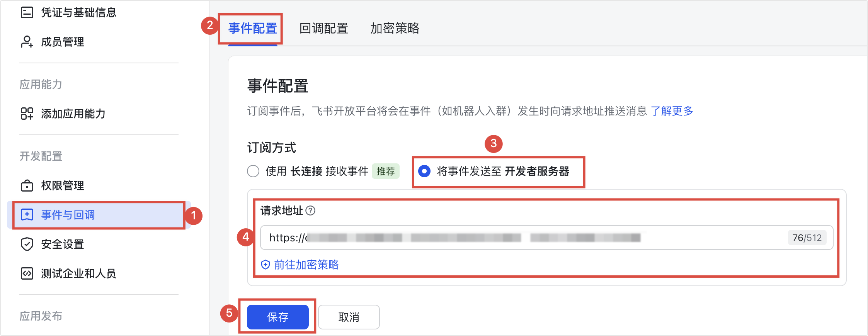This screenshot has width=868, height=336.
Task: Open the 加密策略 tab
Action: (x=395, y=28)
